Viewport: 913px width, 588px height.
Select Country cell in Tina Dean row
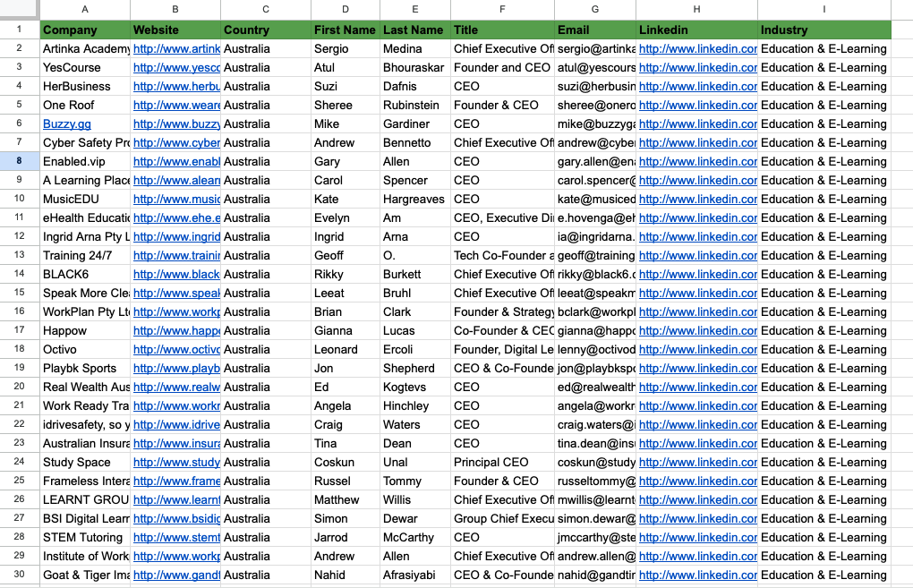tap(266, 444)
